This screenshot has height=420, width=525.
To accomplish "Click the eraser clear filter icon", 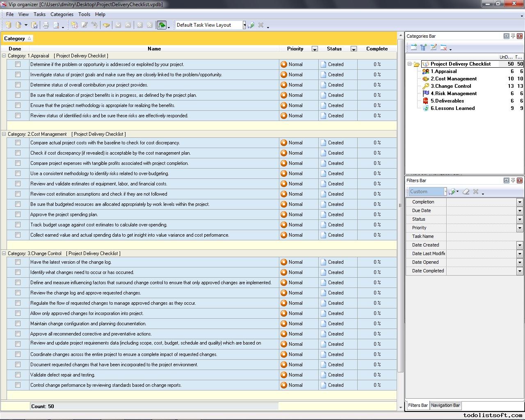I will [466, 192].
